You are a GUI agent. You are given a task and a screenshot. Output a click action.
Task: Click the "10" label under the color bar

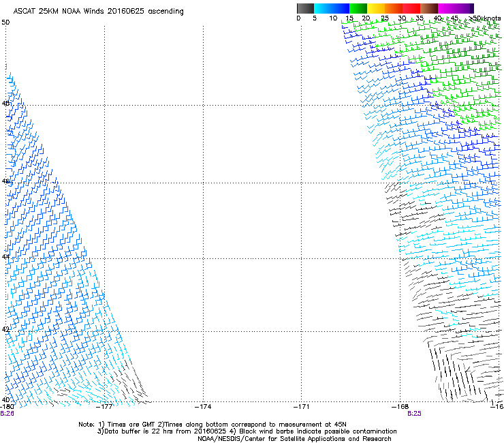[333, 18]
